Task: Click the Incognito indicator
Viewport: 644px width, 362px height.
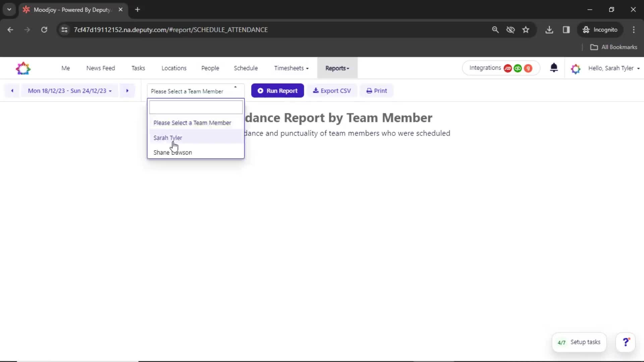Action: pos(600,30)
